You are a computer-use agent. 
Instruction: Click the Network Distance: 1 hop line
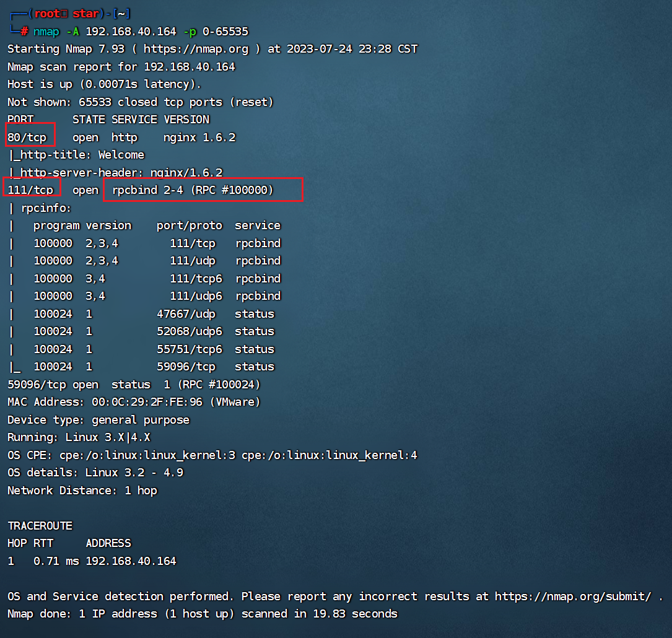tap(82, 491)
